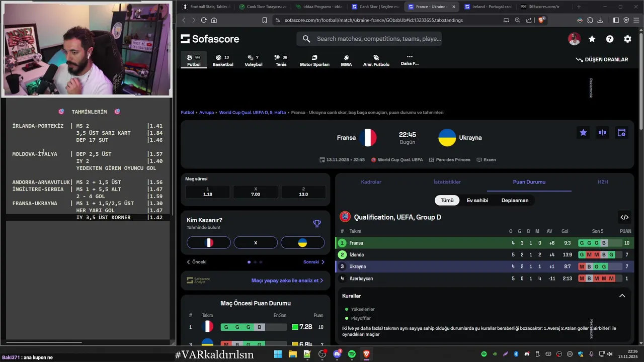The image size is (644, 362).
Task: Open Motor Sporları section
Action: [314, 60]
